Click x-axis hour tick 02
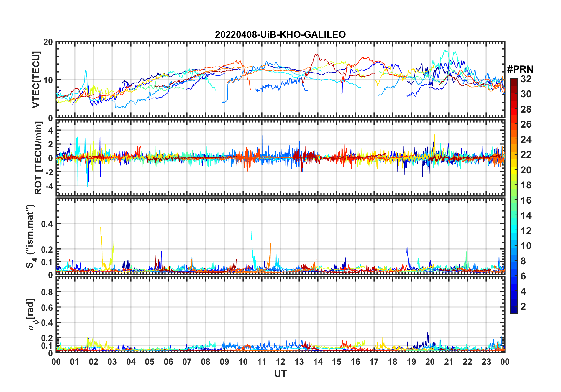 [93, 362]
